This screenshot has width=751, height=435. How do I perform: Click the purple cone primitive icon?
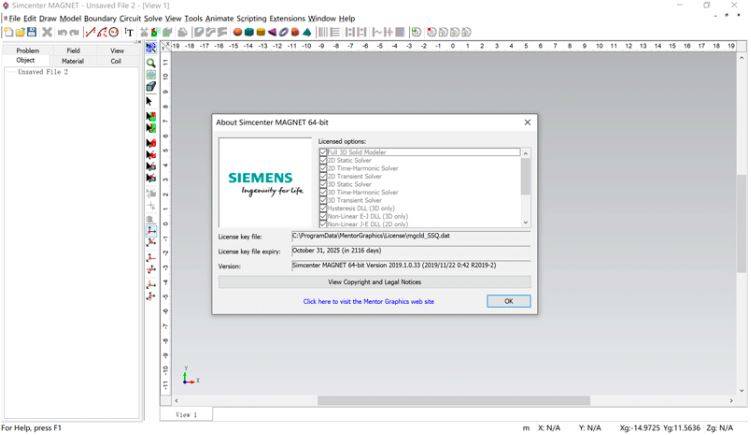tap(272, 33)
